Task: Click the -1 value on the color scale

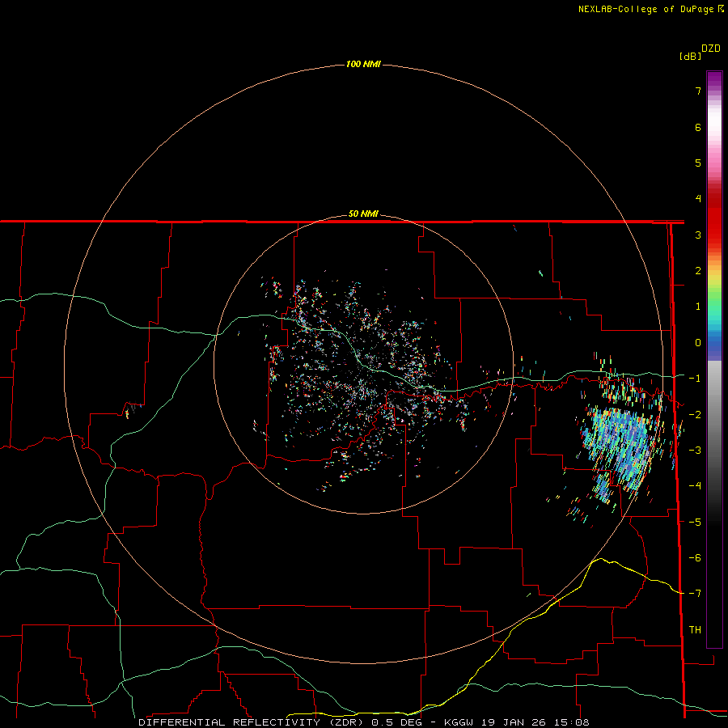Action: point(695,379)
